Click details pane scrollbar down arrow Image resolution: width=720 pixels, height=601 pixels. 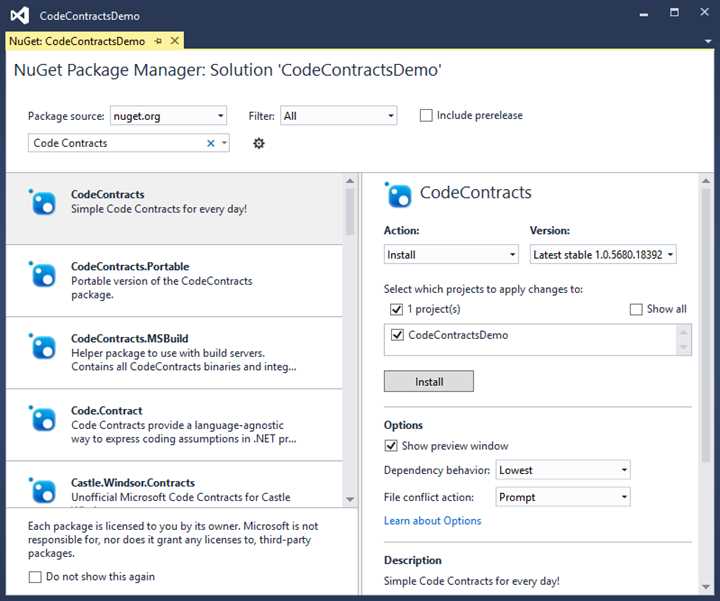706,587
